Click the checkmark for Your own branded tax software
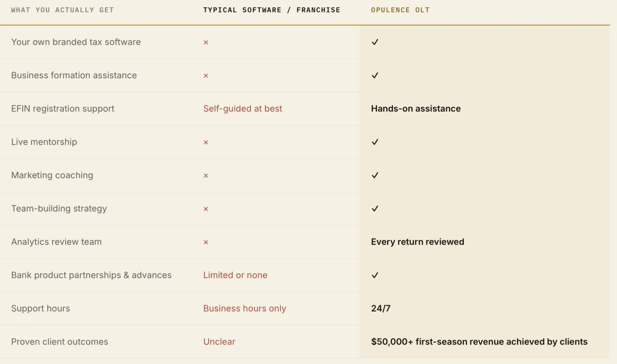617x364 pixels. point(375,42)
